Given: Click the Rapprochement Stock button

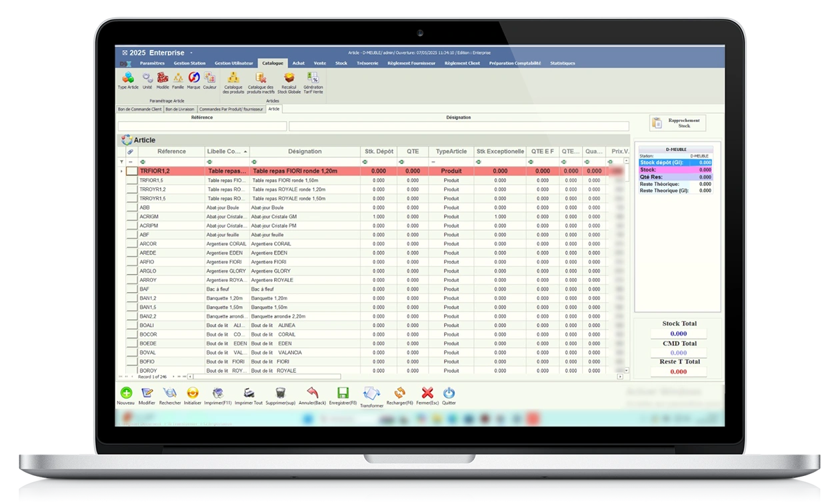Looking at the screenshot, I should (678, 123).
